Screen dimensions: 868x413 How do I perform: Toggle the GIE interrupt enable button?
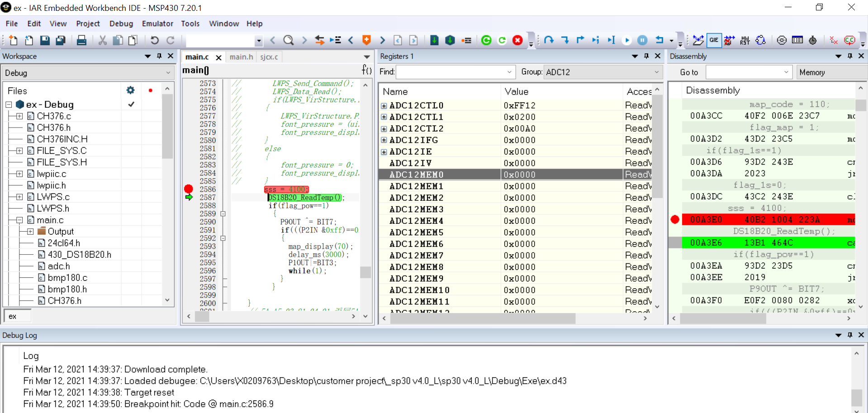tap(714, 40)
